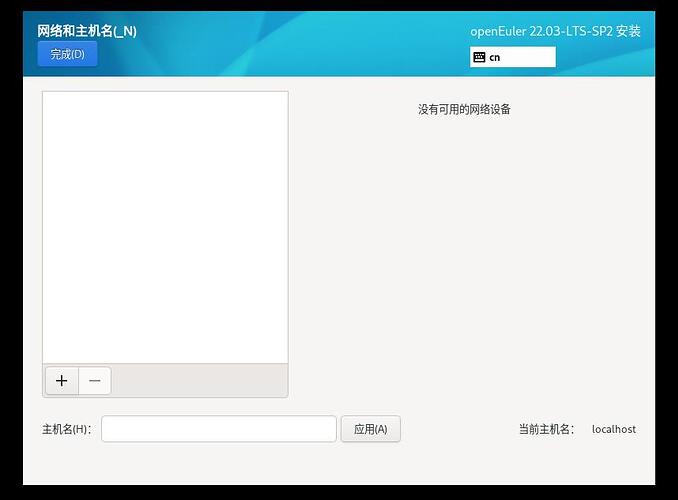Click the 主机名(H) label
This screenshot has height=500, width=678.
tap(67, 429)
